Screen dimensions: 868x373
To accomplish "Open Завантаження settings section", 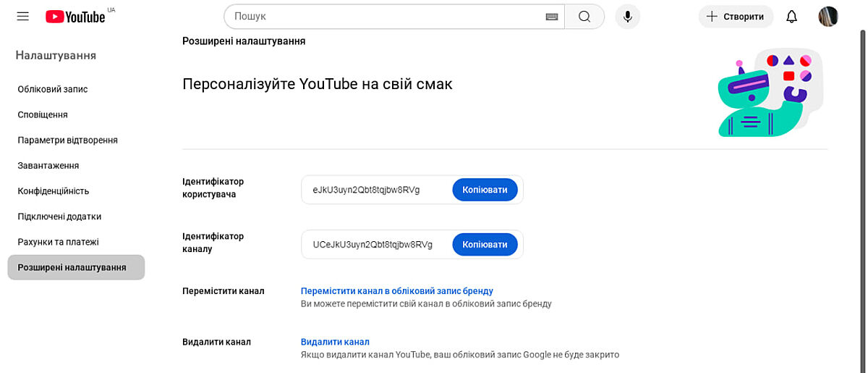I will click(x=48, y=165).
